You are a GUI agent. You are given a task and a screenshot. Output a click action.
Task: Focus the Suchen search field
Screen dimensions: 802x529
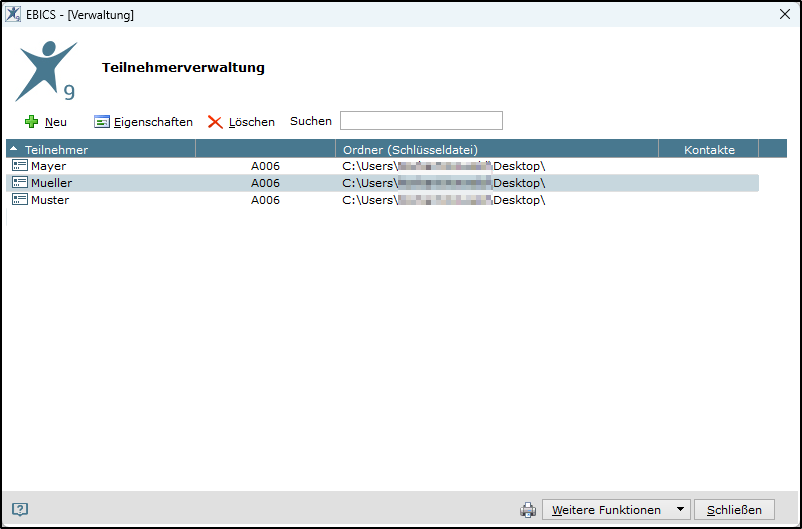tap(421, 121)
